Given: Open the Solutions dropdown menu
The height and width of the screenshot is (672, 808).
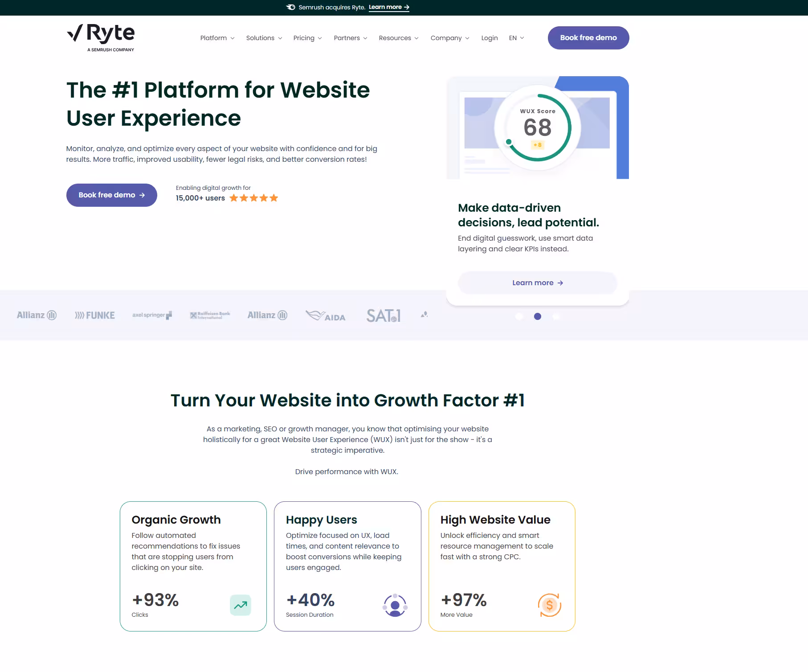Looking at the screenshot, I should 264,38.
